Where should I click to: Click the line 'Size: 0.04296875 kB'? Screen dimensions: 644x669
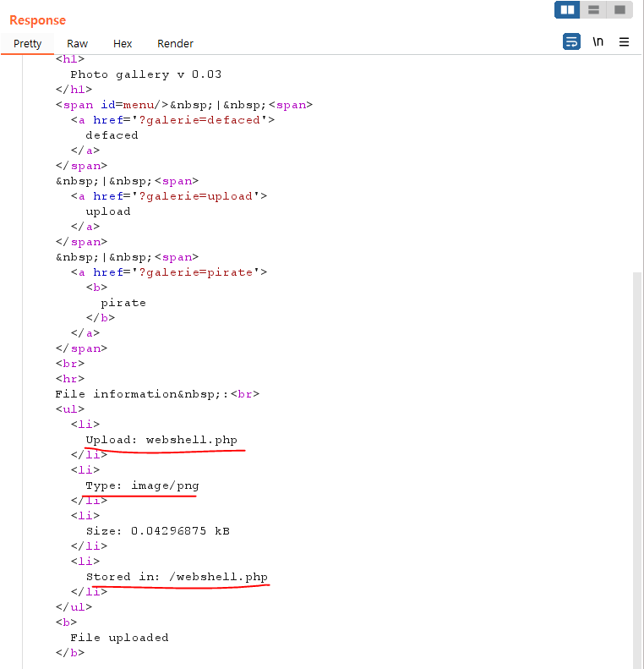[158, 531]
